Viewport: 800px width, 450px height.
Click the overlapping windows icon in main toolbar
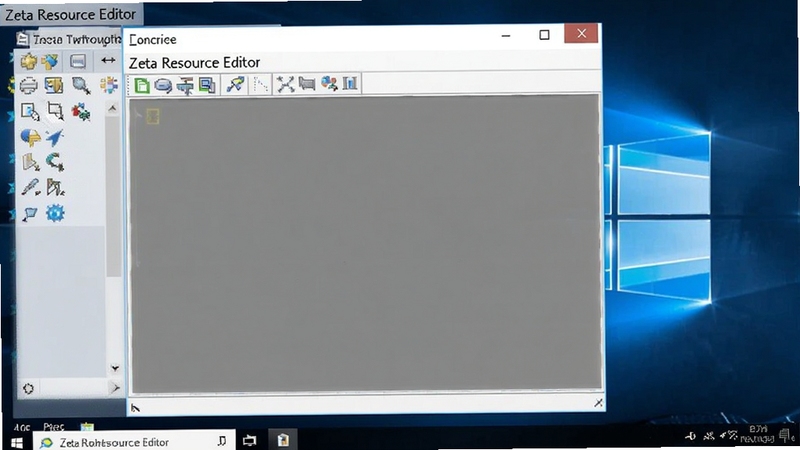pos(207,85)
